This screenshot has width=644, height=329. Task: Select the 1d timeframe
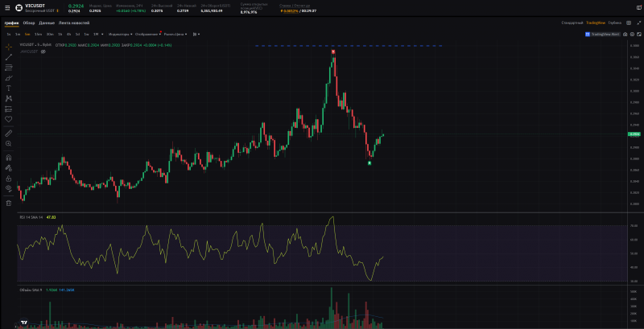77,34
